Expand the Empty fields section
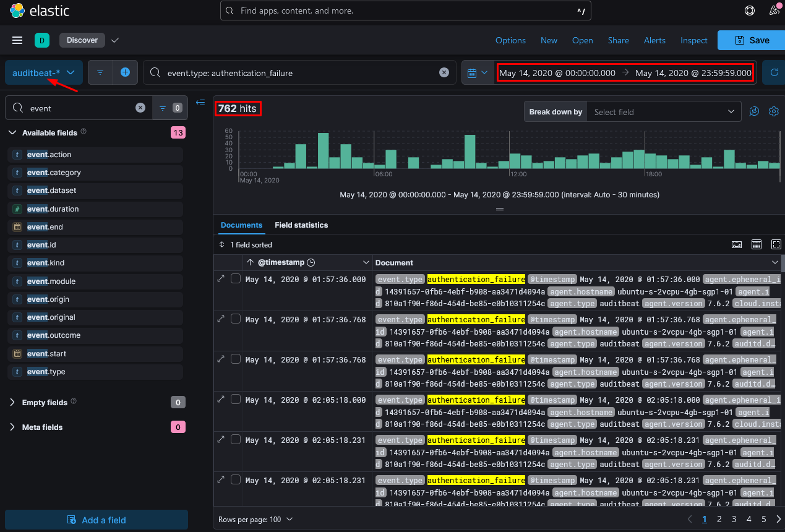 45,403
